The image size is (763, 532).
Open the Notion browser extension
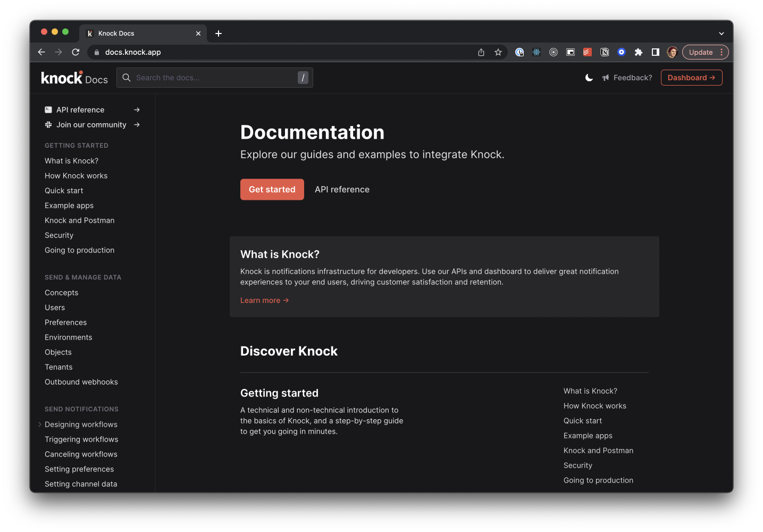click(605, 52)
